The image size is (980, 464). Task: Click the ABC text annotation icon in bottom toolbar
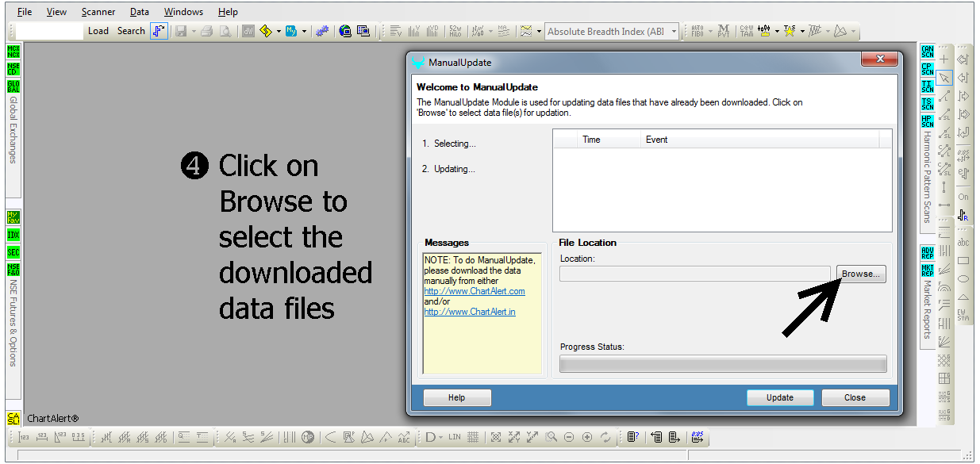coord(404,437)
